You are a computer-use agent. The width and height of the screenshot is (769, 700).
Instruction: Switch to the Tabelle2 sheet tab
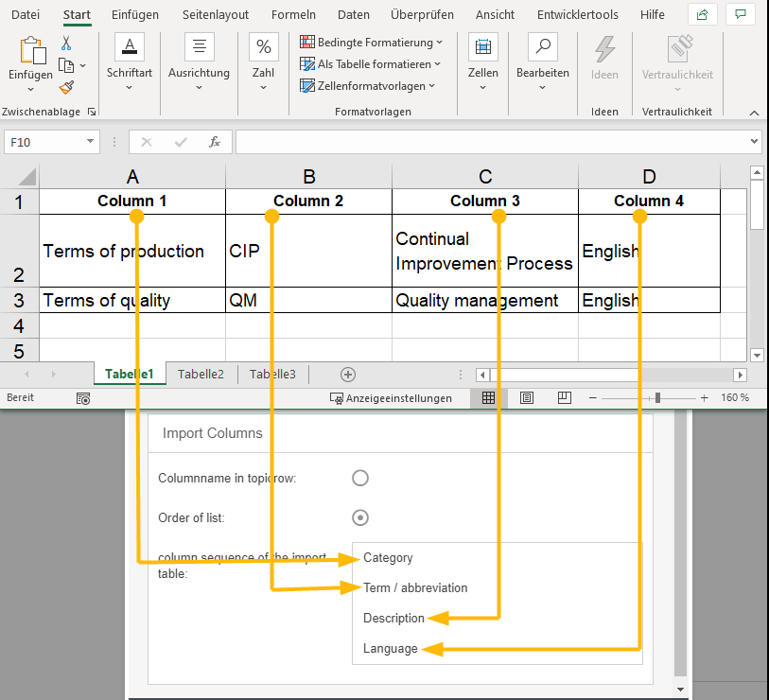point(201,375)
